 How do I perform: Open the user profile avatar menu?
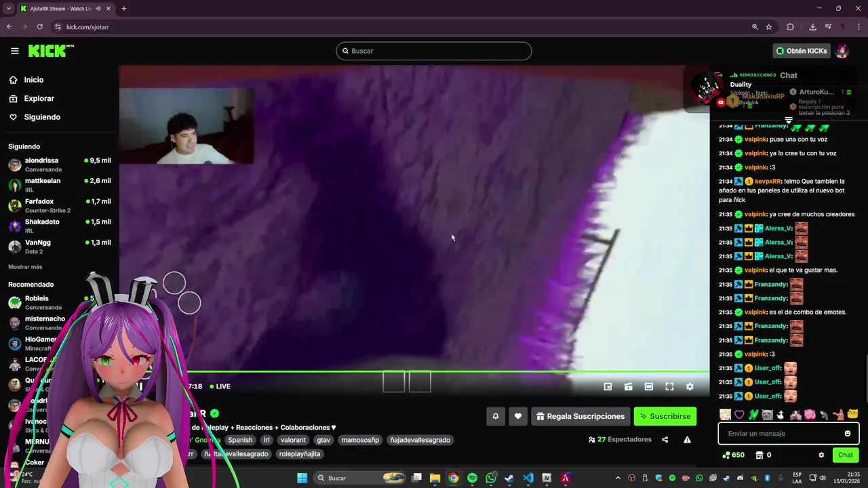click(x=842, y=51)
